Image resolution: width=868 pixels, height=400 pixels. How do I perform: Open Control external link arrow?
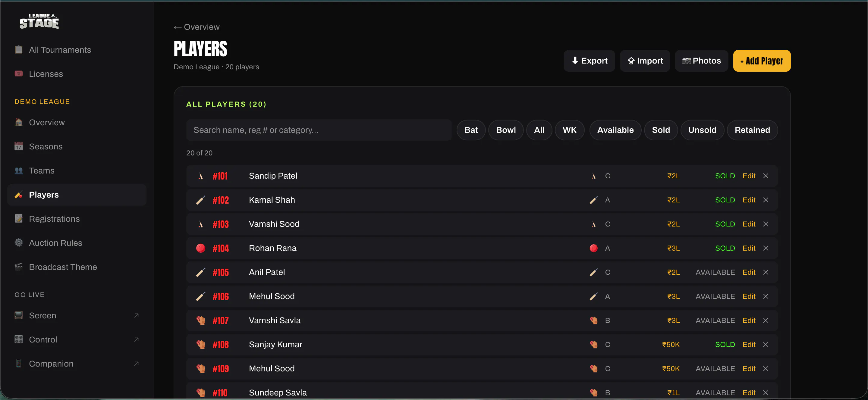(x=137, y=339)
